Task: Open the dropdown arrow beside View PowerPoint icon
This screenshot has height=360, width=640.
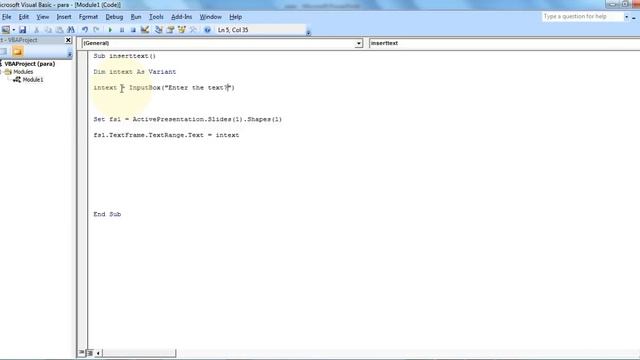Action: pos(13,30)
